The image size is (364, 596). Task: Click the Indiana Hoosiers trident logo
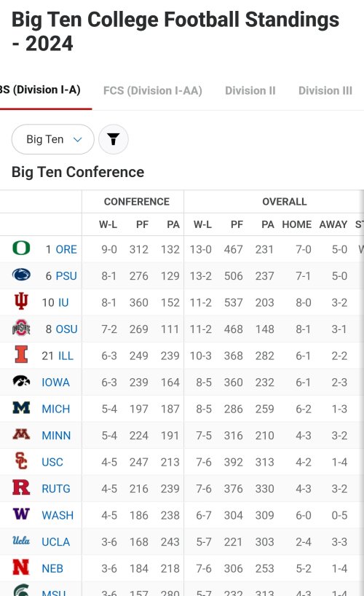point(21,301)
